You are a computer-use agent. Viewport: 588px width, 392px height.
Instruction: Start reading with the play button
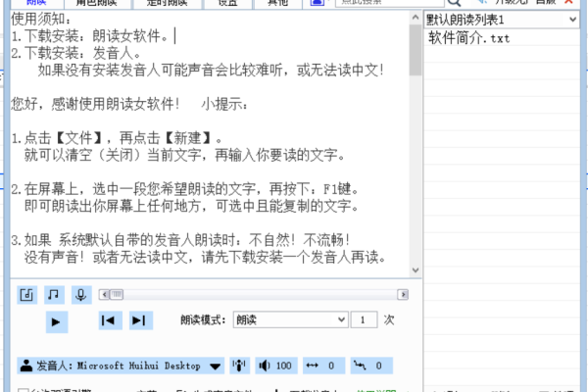[x=57, y=321]
